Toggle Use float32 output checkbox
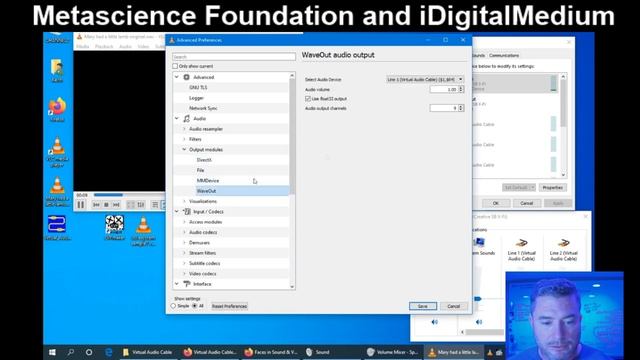 pyautogui.click(x=308, y=99)
